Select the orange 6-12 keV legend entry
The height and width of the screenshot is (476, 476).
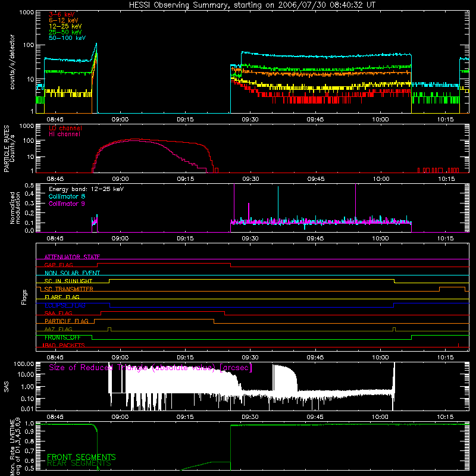point(63,20)
